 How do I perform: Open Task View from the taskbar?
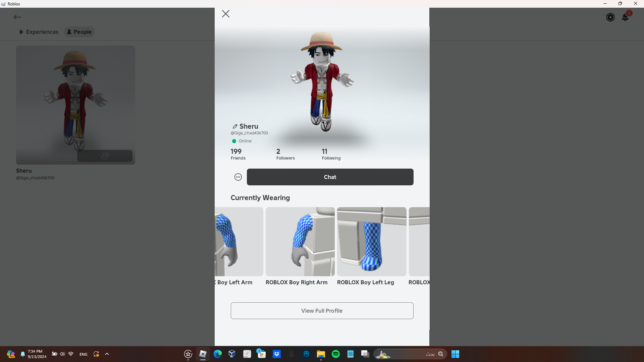pos(365,354)
